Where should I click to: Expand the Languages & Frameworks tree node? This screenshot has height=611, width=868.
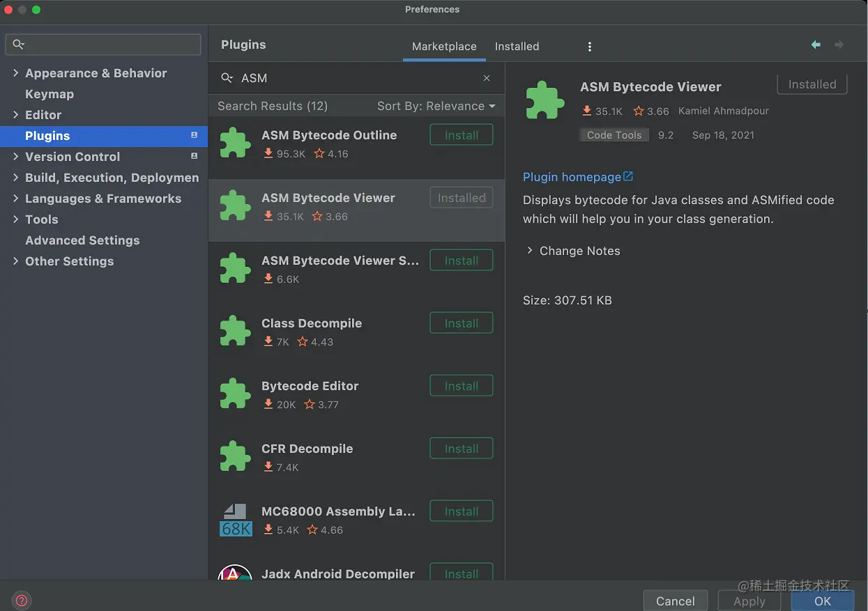click(15, 199)
